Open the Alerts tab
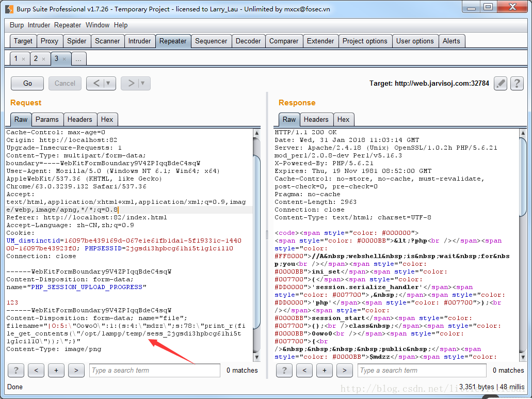Image resolution: width=532 pixels, height=399 pixels. 452,41
